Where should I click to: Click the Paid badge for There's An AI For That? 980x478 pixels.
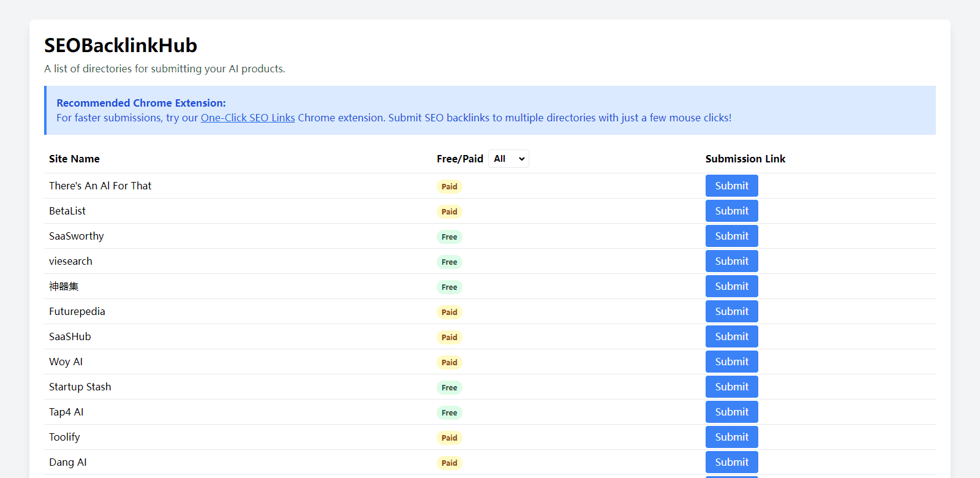tap(450, 186)
